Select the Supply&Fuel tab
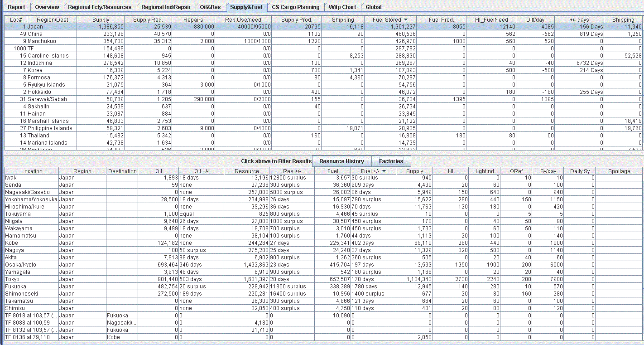The height and width of the screenshot is (345, 644). click(246, 7)
